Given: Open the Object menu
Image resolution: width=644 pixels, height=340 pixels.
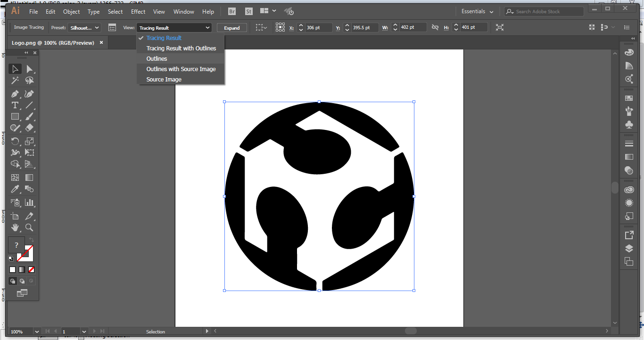Looking at the screenshot, I should (x=72, y=11).
